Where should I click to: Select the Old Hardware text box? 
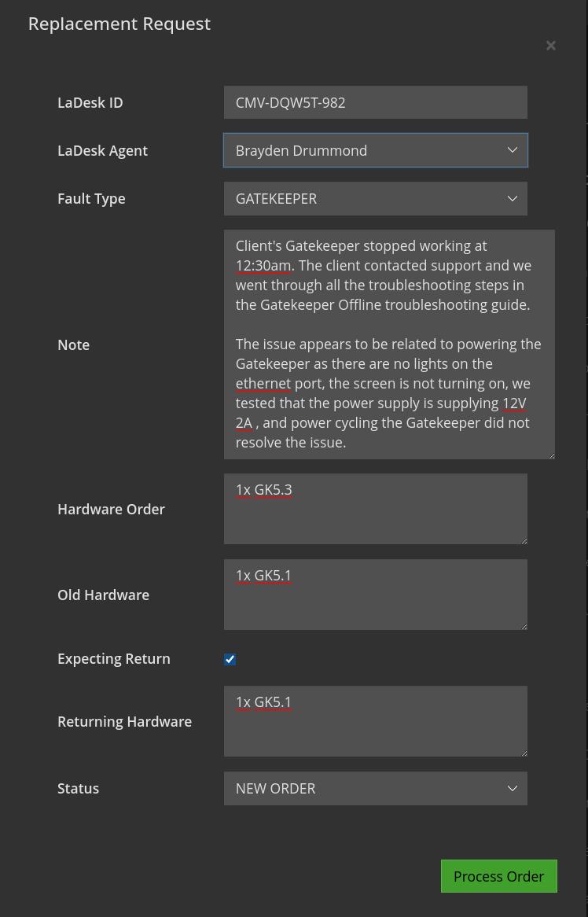coord(375,595)
